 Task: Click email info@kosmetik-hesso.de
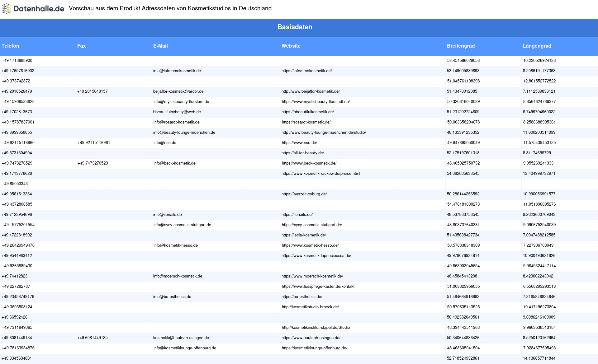(x=176, y=245)
